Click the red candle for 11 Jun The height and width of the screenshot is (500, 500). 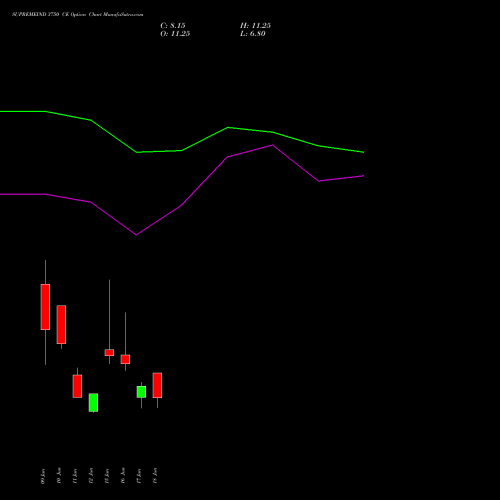pyautogui.click(x=77, y=386)
